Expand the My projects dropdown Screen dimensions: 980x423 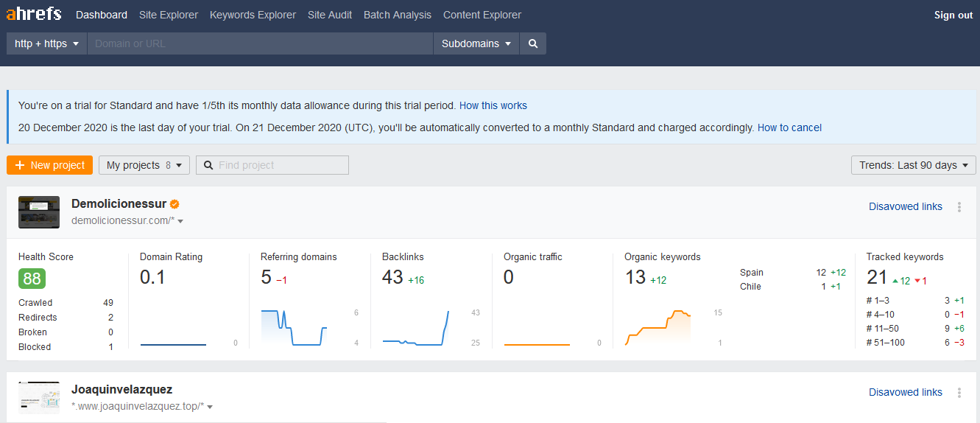[x=144, y=165]
